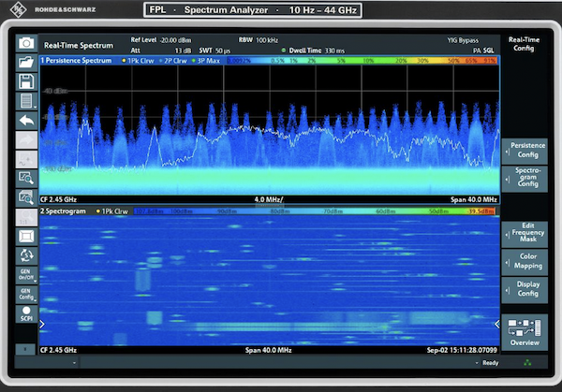Click the save floppy disk icon
The image size is (562, 392).
26,81
